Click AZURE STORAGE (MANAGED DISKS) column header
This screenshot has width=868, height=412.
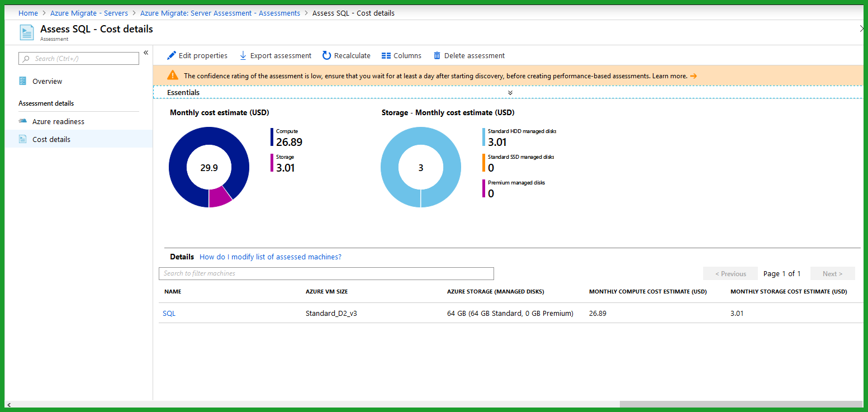click(496, 291)
